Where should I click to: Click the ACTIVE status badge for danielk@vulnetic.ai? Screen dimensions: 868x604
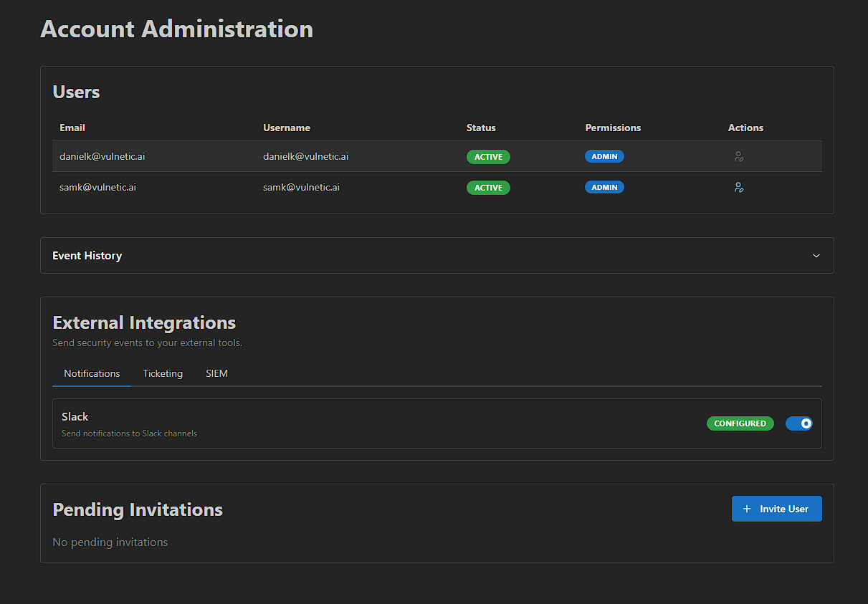[488, 156]
